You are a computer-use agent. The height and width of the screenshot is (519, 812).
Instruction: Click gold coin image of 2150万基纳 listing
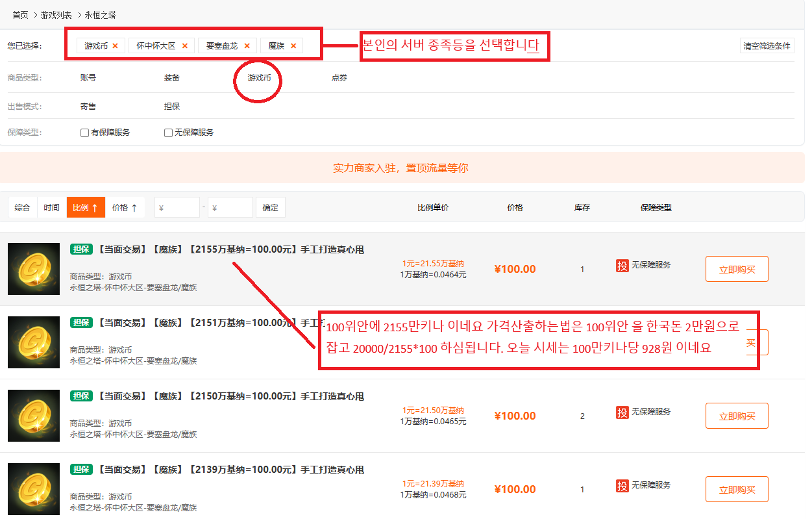tap(34, 416)
